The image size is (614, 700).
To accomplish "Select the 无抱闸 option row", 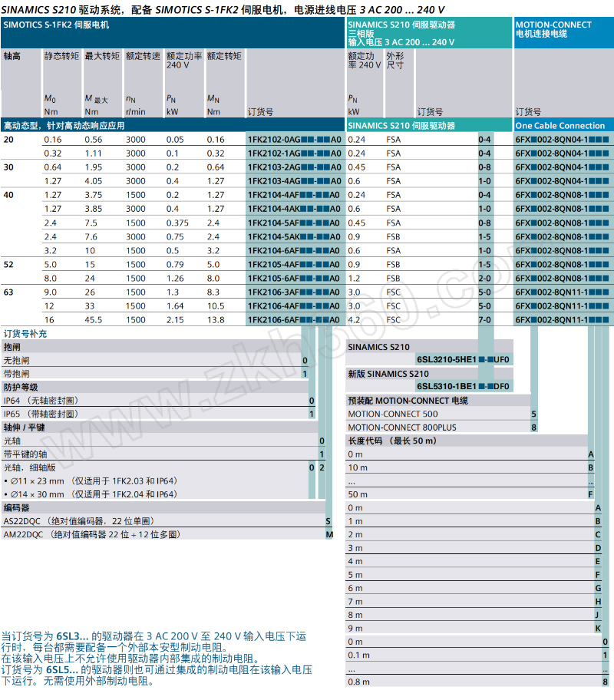I will pos(15,361).
